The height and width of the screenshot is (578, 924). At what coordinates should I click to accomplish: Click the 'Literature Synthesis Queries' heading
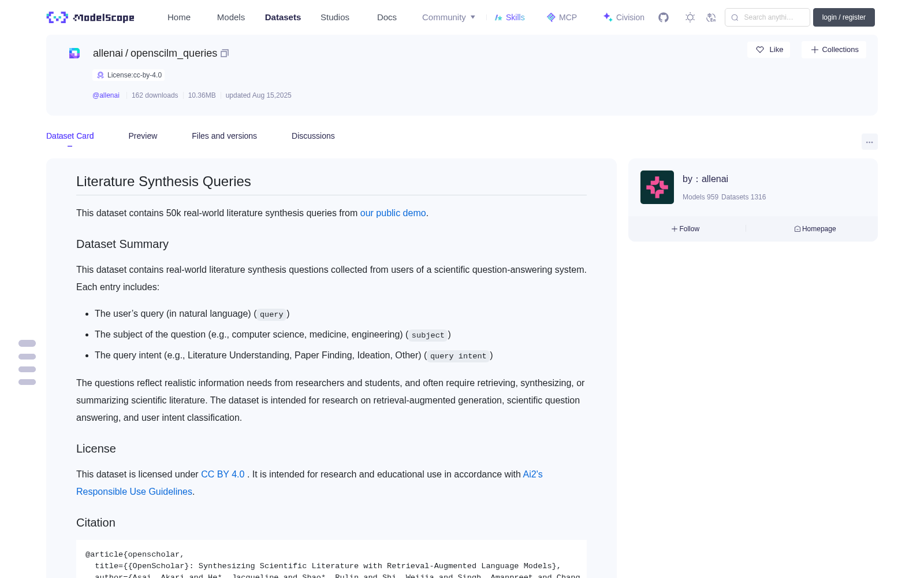163,181
